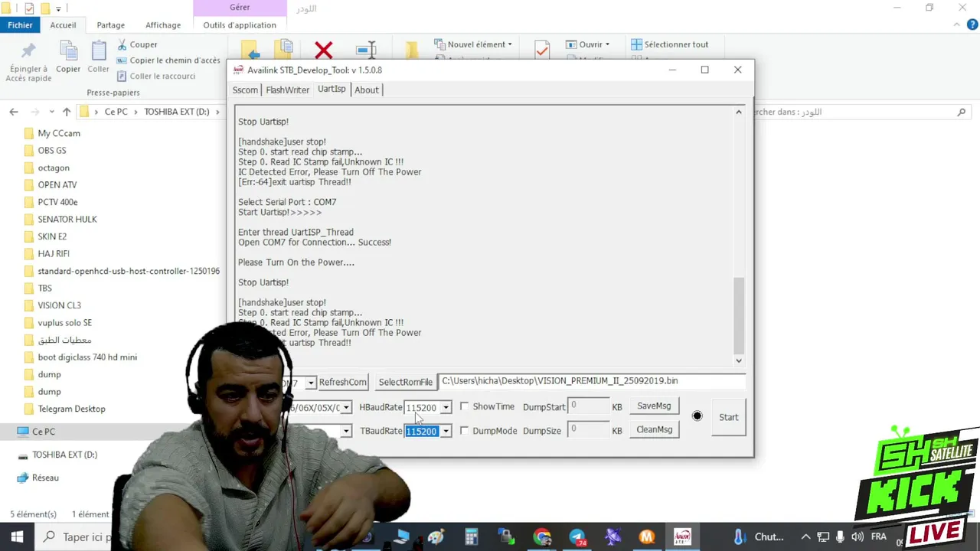Open the About tab
Screen dimensions: 980x551
(366, 90)
